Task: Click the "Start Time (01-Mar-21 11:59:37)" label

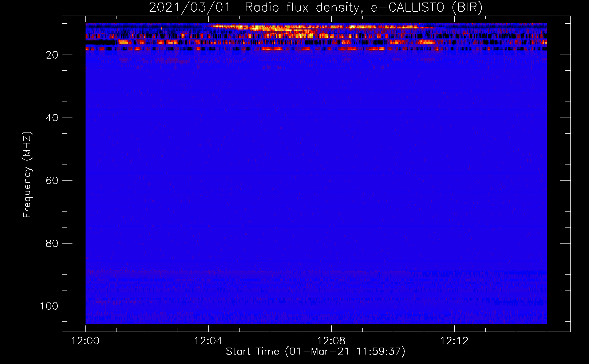Action: (316, 352)
